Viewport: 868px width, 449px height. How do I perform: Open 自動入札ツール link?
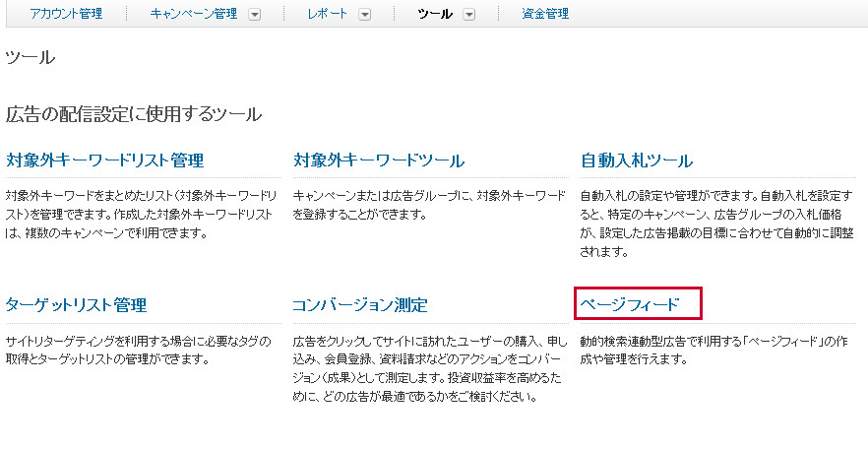pyautogui.click(x=637, y=160)
